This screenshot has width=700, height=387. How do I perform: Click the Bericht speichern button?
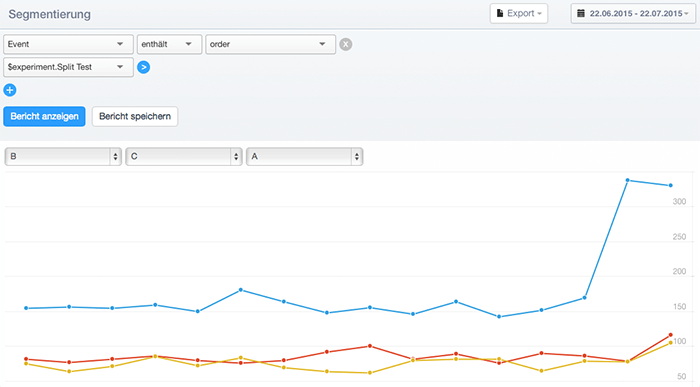point(135,117)
